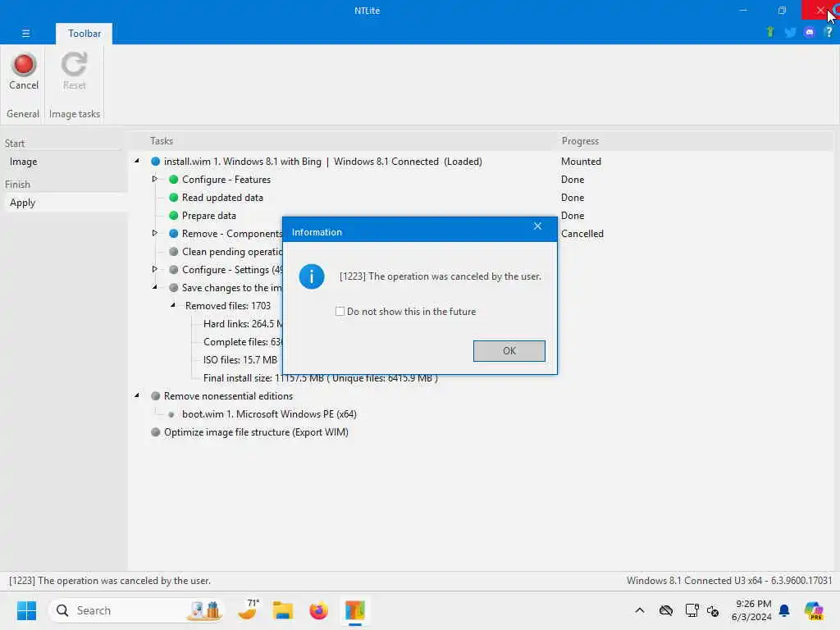Click gray dot beside Save changes
This screenshot has height=630, width=840.
(x=174, y=288)
